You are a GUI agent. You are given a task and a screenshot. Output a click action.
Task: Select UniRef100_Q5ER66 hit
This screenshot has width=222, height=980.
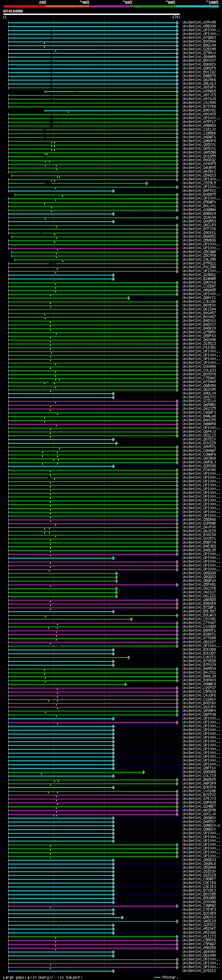point(199,520)
